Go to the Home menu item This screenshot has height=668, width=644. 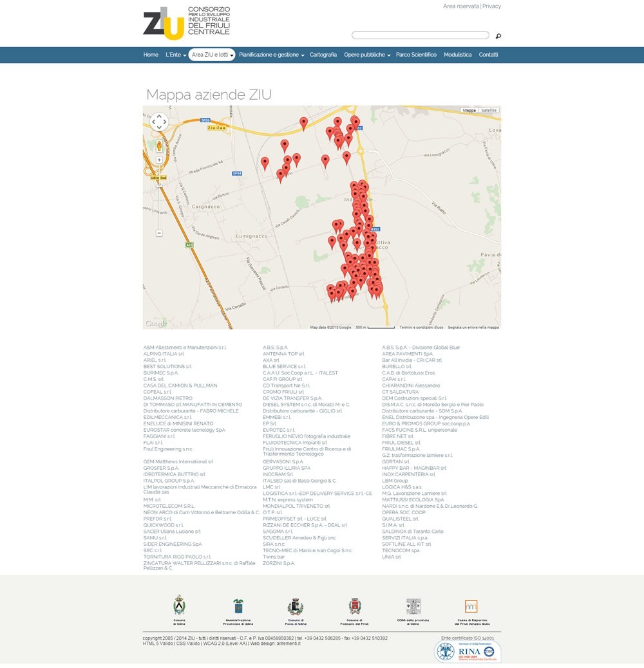coord(151,55)
